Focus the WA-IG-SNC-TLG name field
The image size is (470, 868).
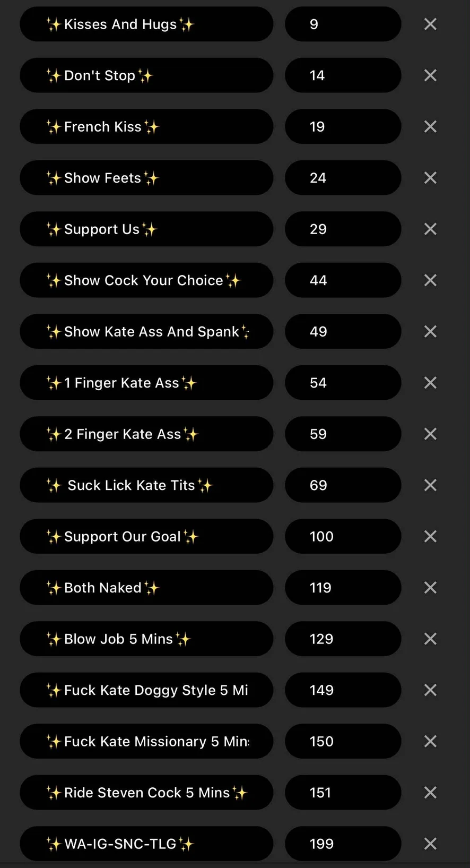pyautogui.click(x=146, y=844)
